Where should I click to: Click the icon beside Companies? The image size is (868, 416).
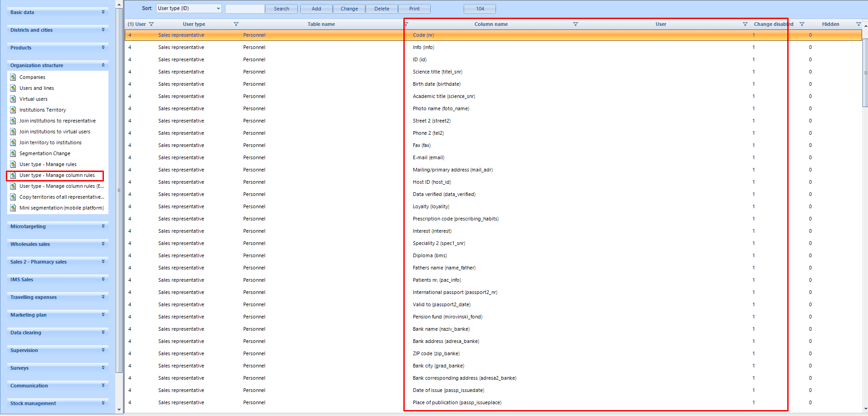pyautogui.click(x=13, y=77)
